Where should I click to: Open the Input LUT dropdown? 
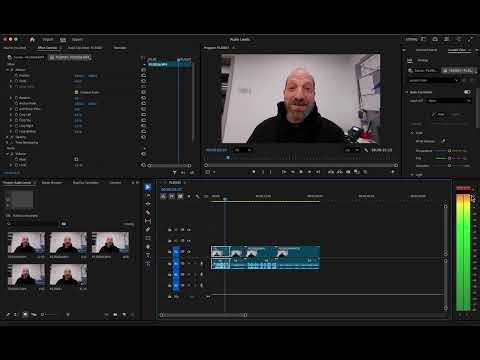(449, 101)
